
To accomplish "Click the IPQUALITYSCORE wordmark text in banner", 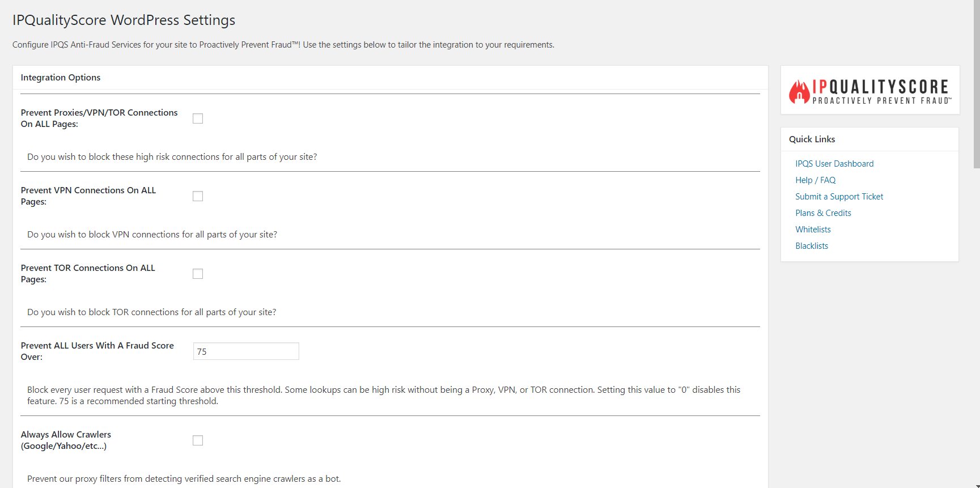I will pyautogui.click(x=880, y=87).
